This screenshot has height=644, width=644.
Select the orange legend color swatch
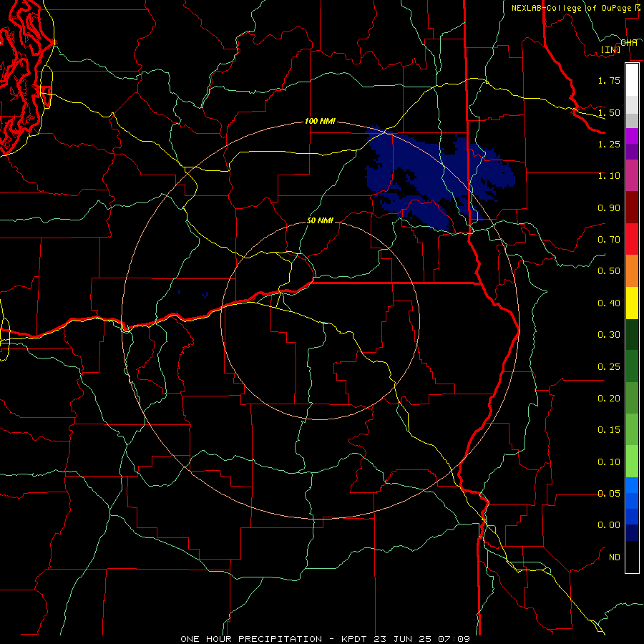click(632, 271)
